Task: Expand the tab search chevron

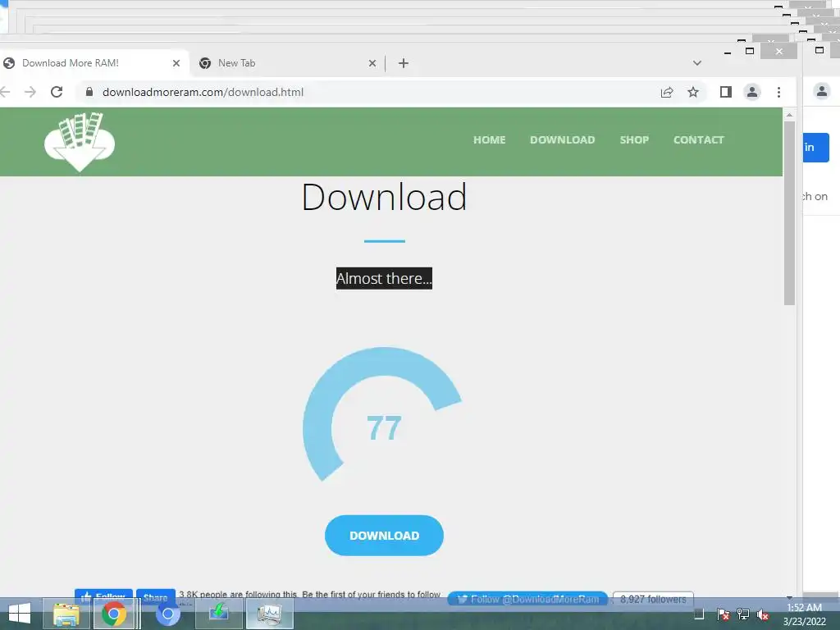Action: click(x=697, y=63)
